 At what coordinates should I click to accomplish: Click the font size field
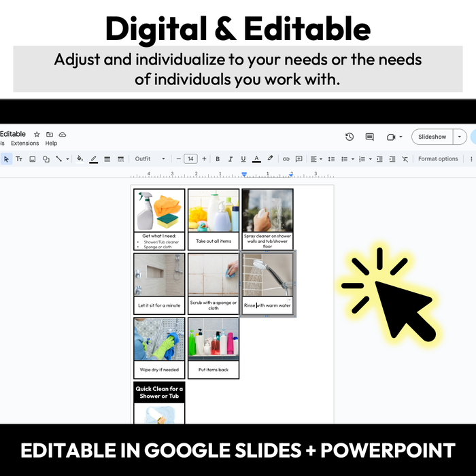pos(190,159)
